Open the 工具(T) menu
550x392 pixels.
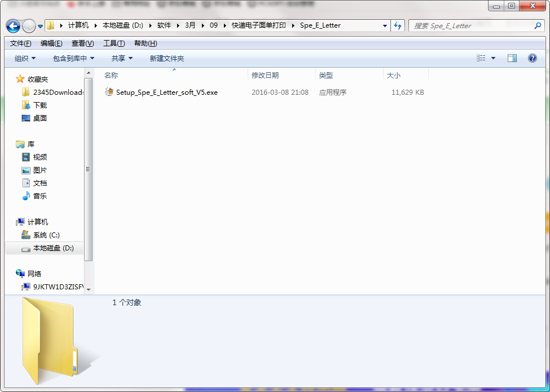coord(114,43)
